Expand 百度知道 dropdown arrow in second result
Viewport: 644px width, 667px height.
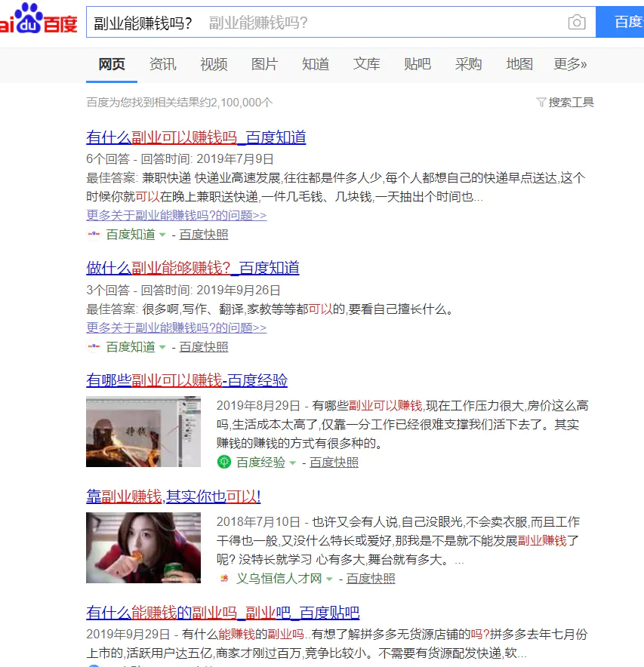(x=162, y=347)
